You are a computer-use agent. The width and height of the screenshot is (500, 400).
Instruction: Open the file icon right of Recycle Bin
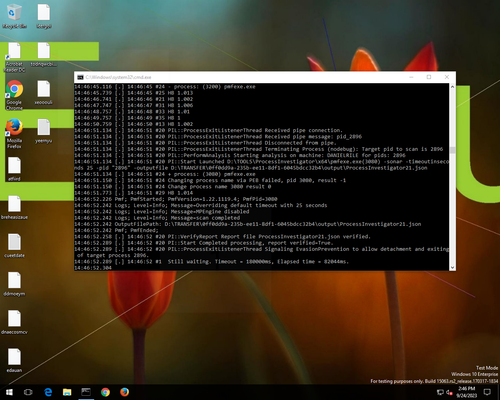coord(44,16)
